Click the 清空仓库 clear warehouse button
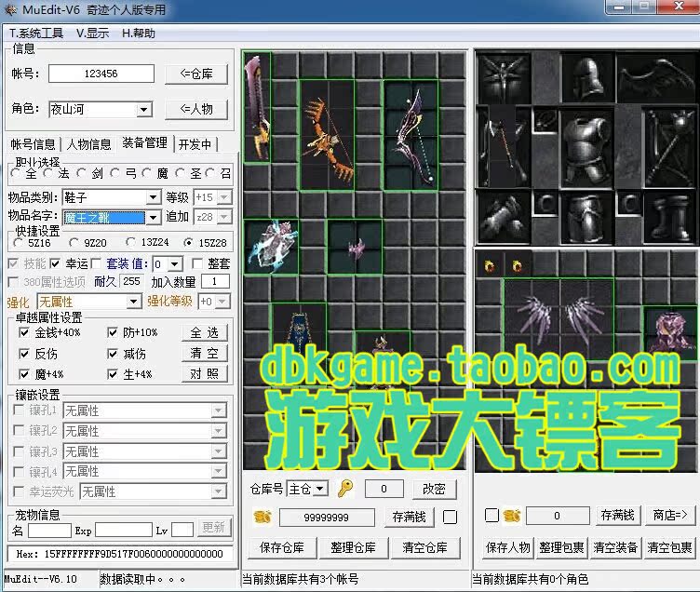The image size is (700, 592). (x=424, y=547)
